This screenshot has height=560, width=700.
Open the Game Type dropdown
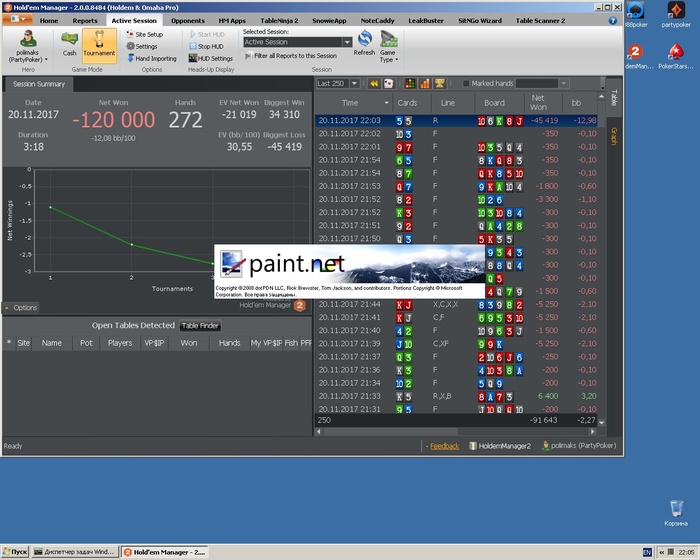tap(388, 46)
